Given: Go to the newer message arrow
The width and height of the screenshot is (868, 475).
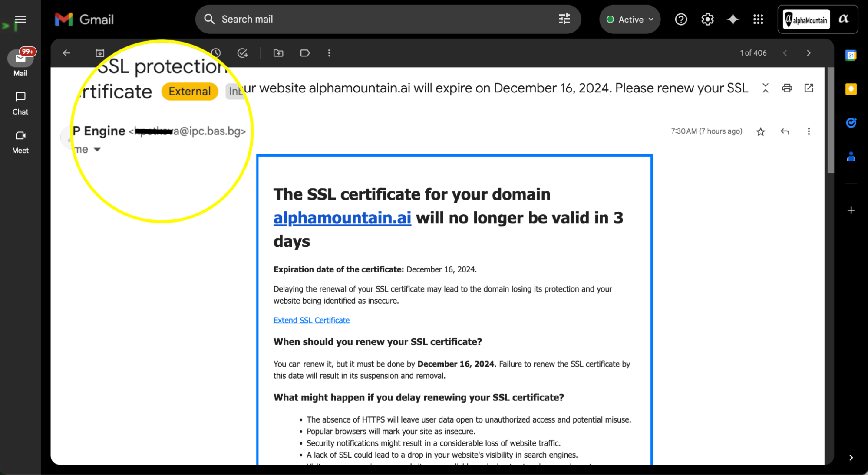Looking at the screenshot, I should (785, 53).
